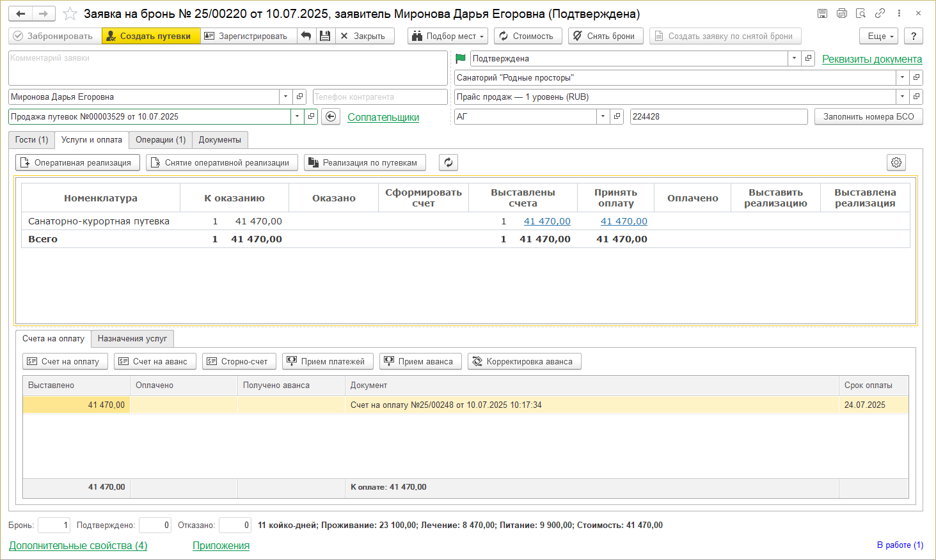Screen dimensions: 936x560
Task: Open the print preview icon in title bar
Action: tap(861, 13)
